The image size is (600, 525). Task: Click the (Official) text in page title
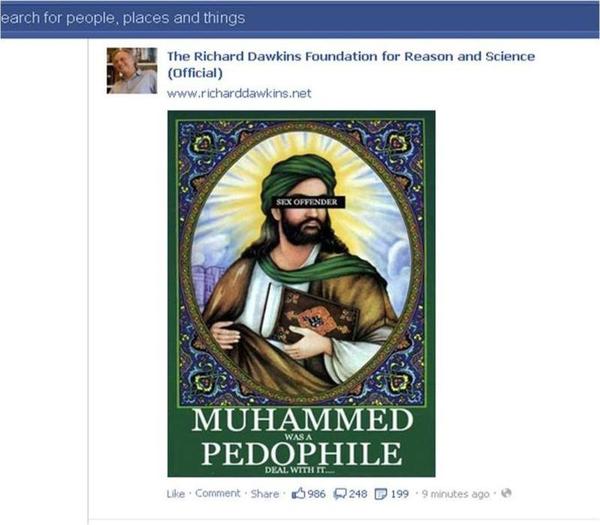tap(195, 73)
